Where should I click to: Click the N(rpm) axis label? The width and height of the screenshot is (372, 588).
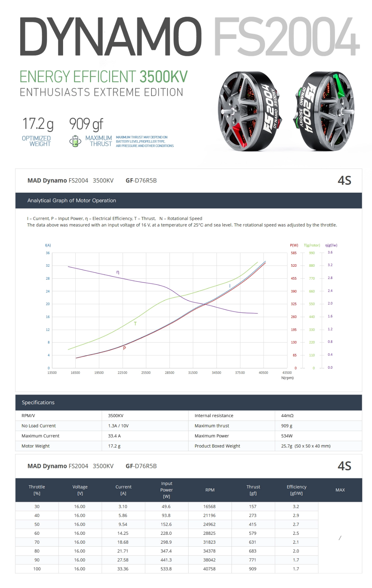click(287, 378)
